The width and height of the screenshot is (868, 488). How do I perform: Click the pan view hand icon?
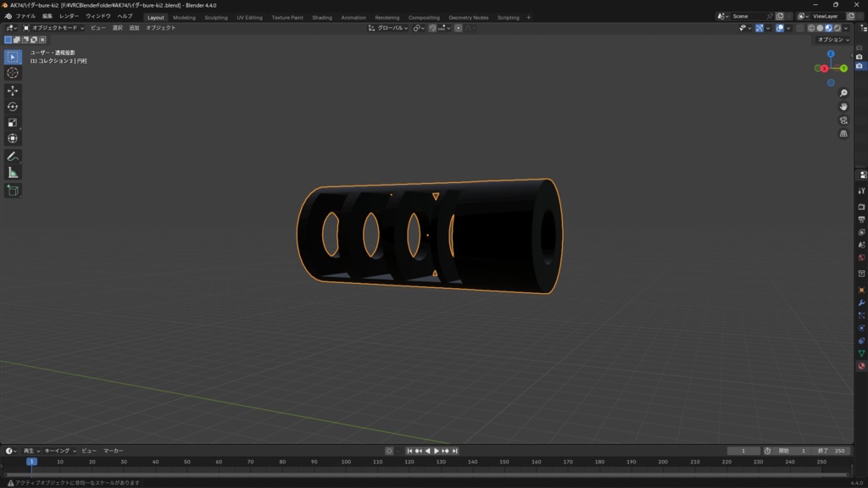tap(843, 106)
